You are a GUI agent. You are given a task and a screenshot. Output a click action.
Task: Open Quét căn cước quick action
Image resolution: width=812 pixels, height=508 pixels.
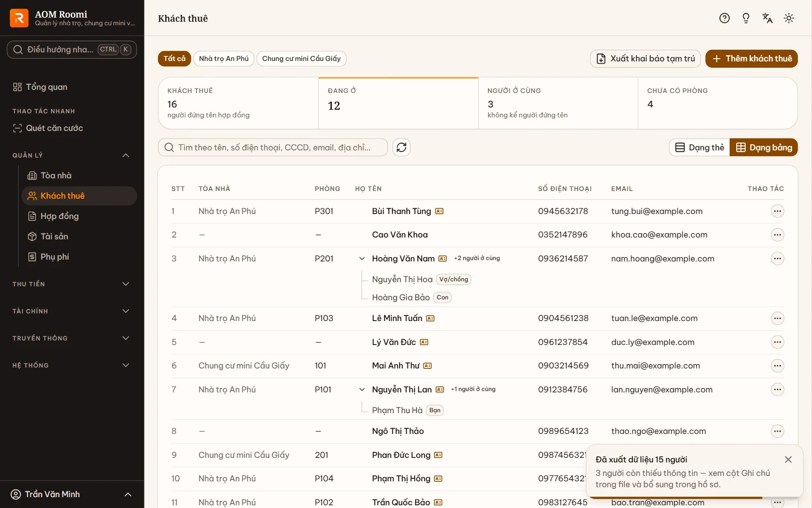(x=72, y=128)
